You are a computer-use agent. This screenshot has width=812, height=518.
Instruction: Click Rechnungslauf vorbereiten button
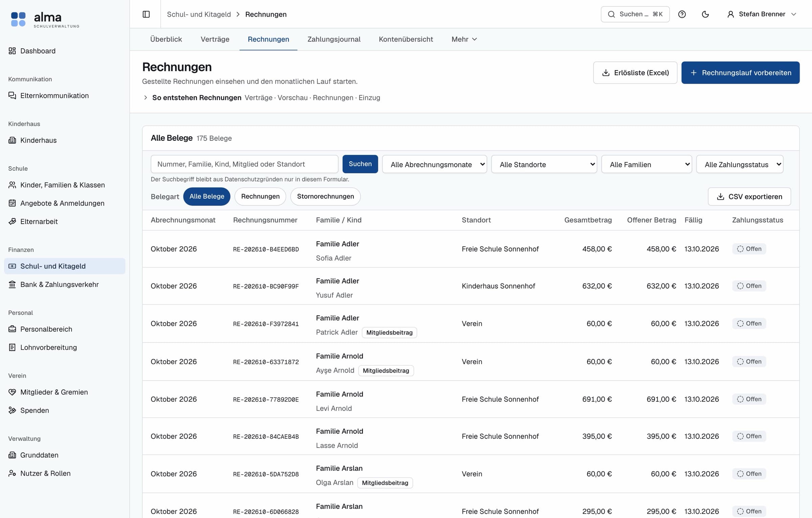[740, 72]
